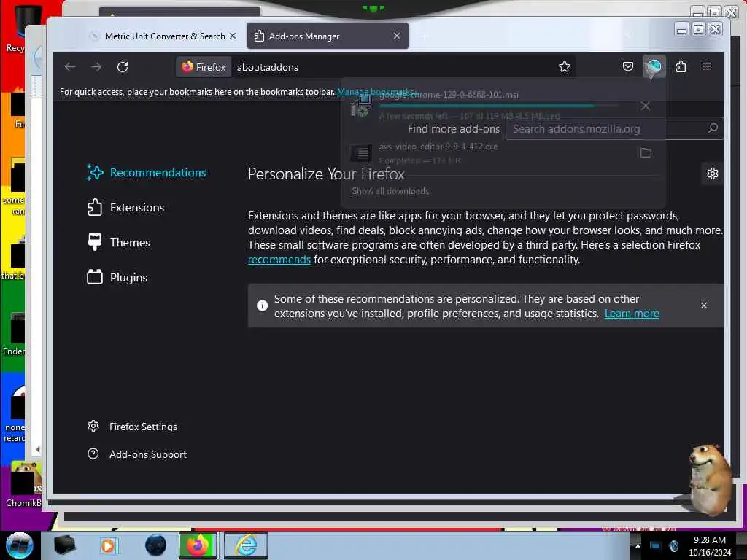
Task: Go forward with the forward arrow
Action: [x=96, y=67]
